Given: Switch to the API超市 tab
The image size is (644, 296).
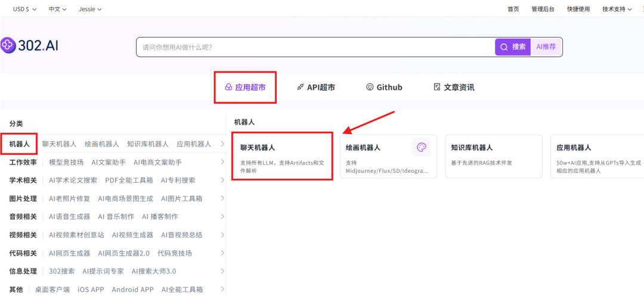Looking at the screenshot, I should 316,88.
